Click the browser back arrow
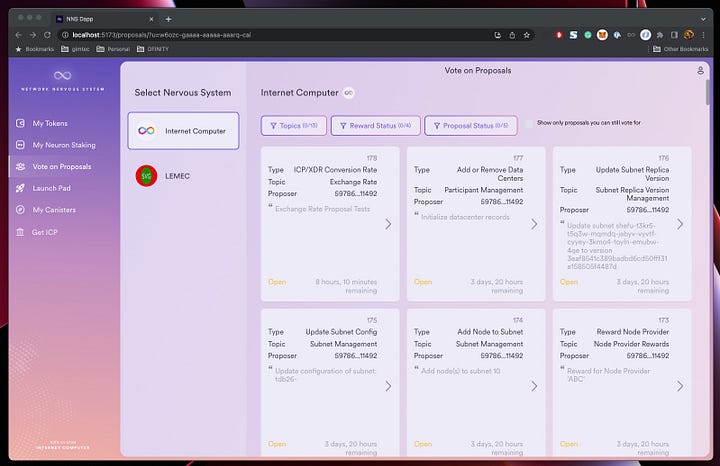720x466 pixels. click(18, 35)
